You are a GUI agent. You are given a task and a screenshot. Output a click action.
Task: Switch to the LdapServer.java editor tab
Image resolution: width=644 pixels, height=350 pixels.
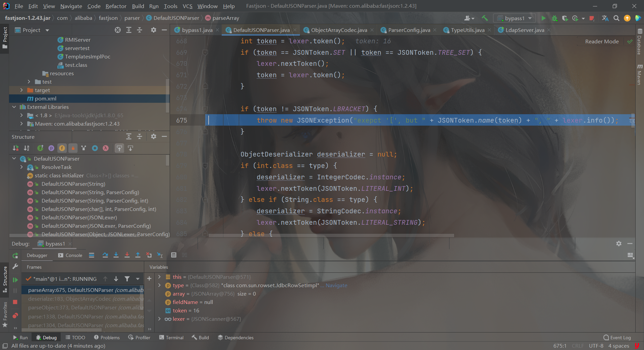525,30
